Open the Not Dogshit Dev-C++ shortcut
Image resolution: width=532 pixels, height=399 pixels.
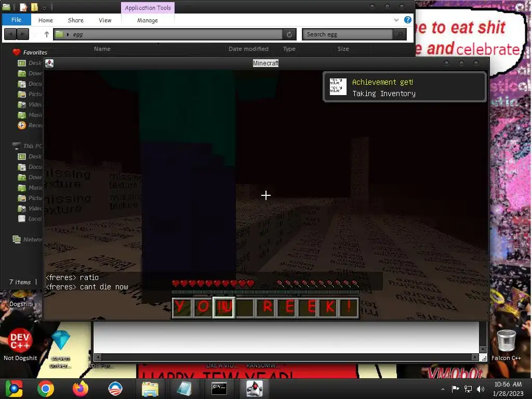click(x=20, y=344)
